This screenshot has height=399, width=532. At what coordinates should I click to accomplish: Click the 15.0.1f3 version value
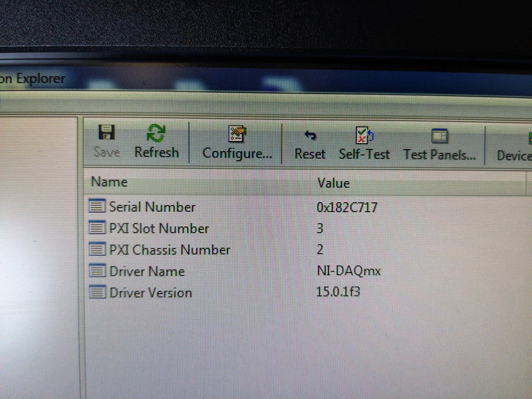(x=339, y=293)
